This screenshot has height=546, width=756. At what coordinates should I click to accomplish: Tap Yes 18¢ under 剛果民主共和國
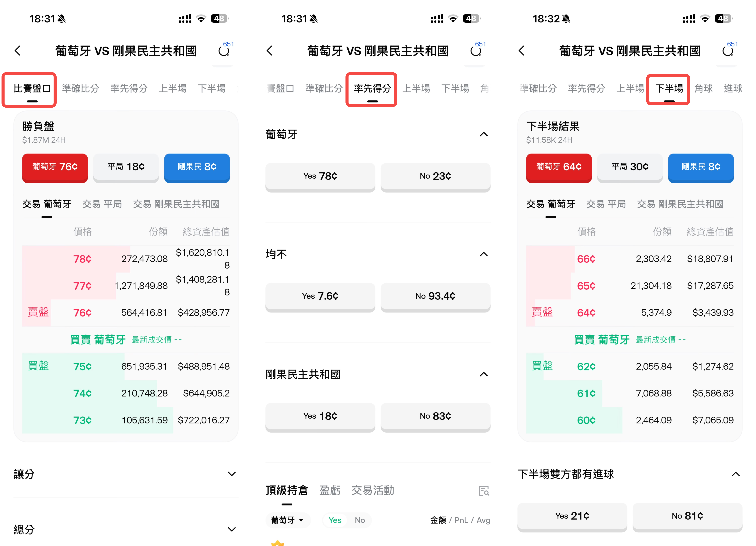(x=320, y=417)
